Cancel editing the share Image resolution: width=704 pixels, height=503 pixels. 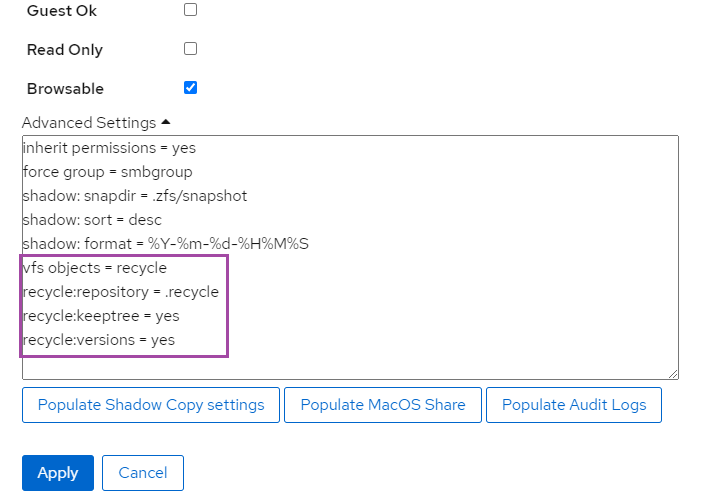point(143,473)
